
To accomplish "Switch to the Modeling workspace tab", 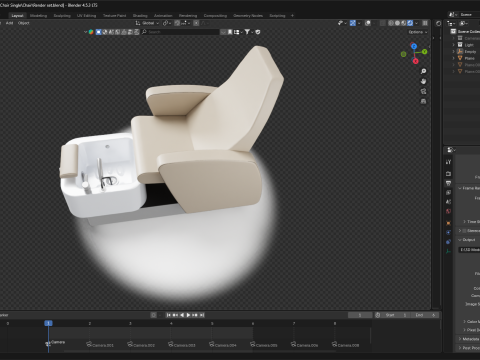I will (x=38, y=16).
